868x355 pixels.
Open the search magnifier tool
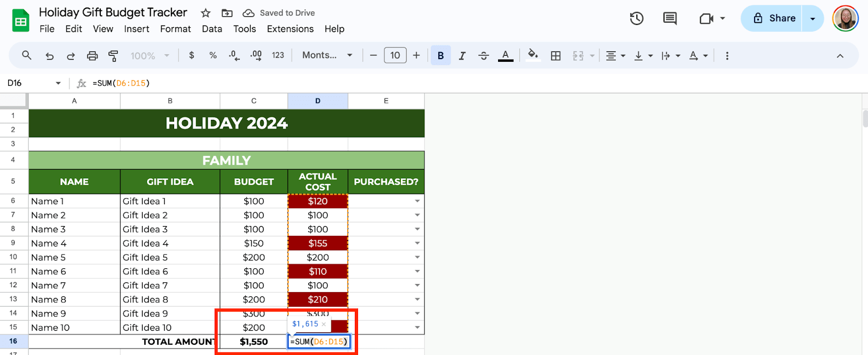click(x=27, y=55)
